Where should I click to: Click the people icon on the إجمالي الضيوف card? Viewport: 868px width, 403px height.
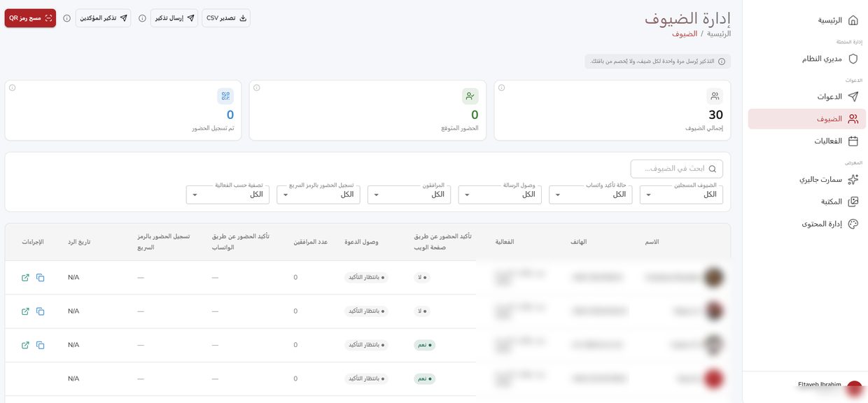pyautogui.click(x=715, y=96)
